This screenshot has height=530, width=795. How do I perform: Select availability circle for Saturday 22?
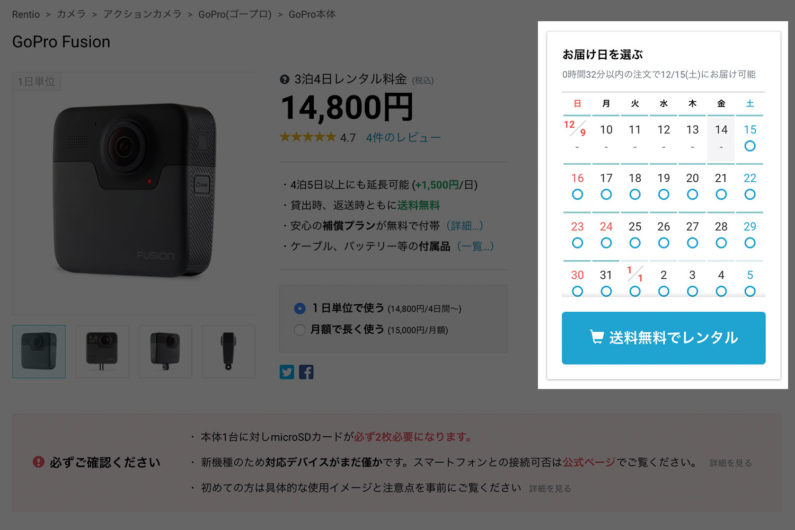coord(749,194)
